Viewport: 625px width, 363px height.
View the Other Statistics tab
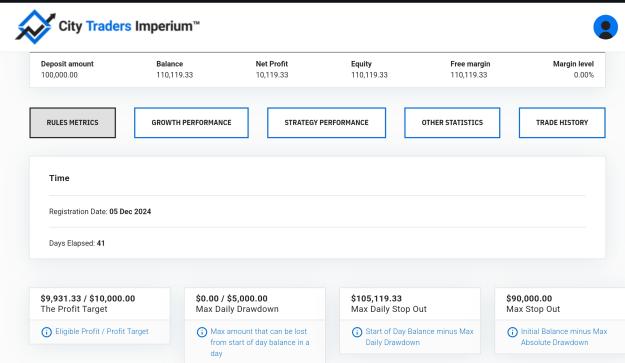(x=452, y=123)
